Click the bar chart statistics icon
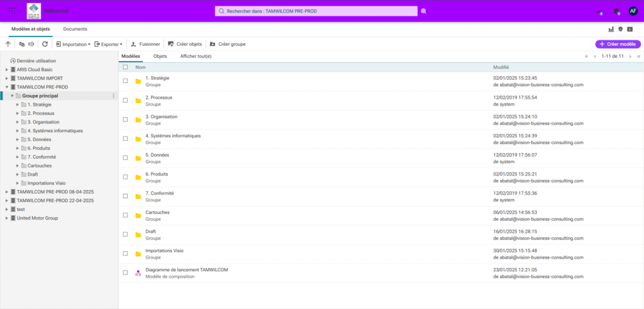Screen dimensions: 644x309 (611, 29)
